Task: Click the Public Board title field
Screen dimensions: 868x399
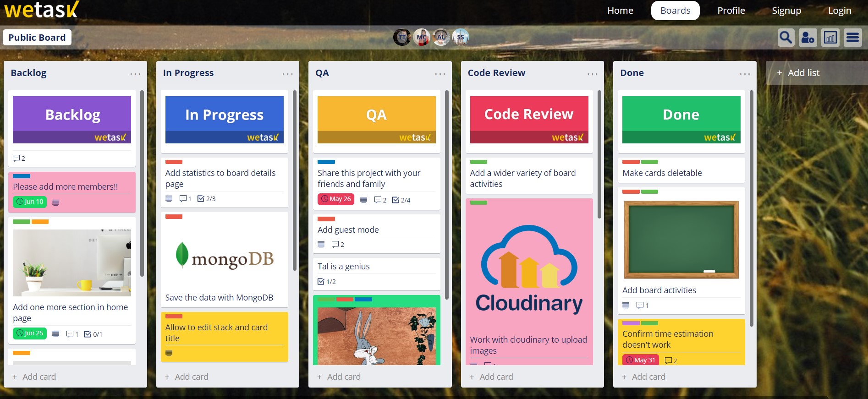Action: [37, 38]
